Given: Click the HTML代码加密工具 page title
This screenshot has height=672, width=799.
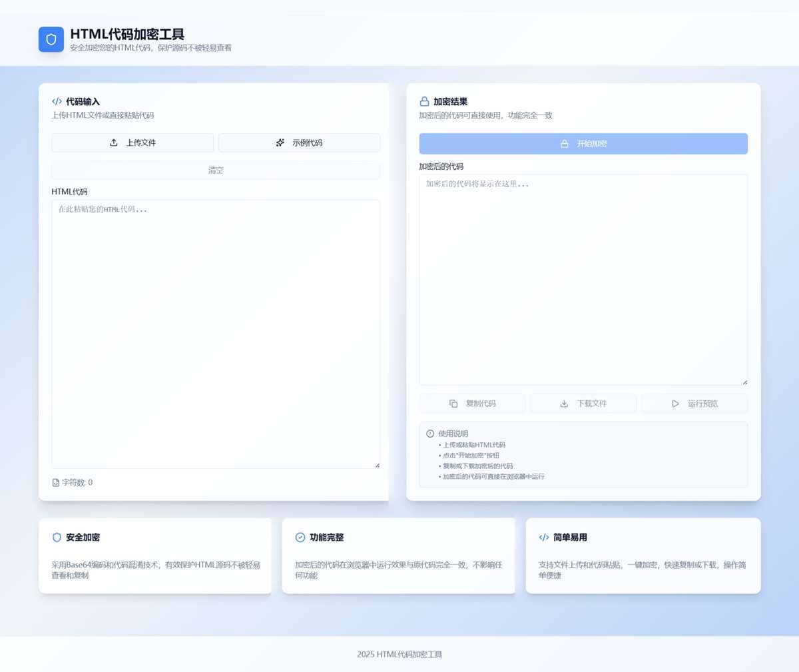Looking at the screenshot, I should pos(127,34).
